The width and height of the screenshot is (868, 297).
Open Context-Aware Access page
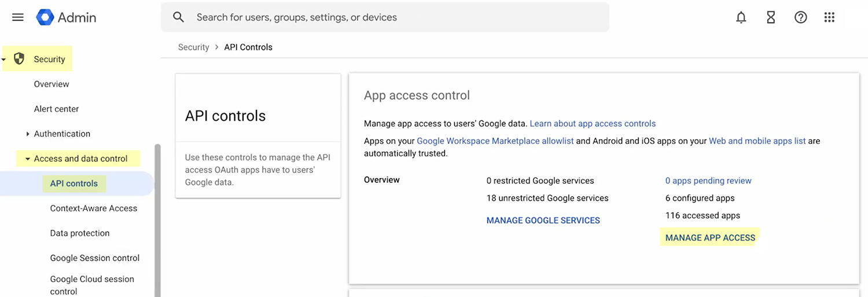pos(94,209)
